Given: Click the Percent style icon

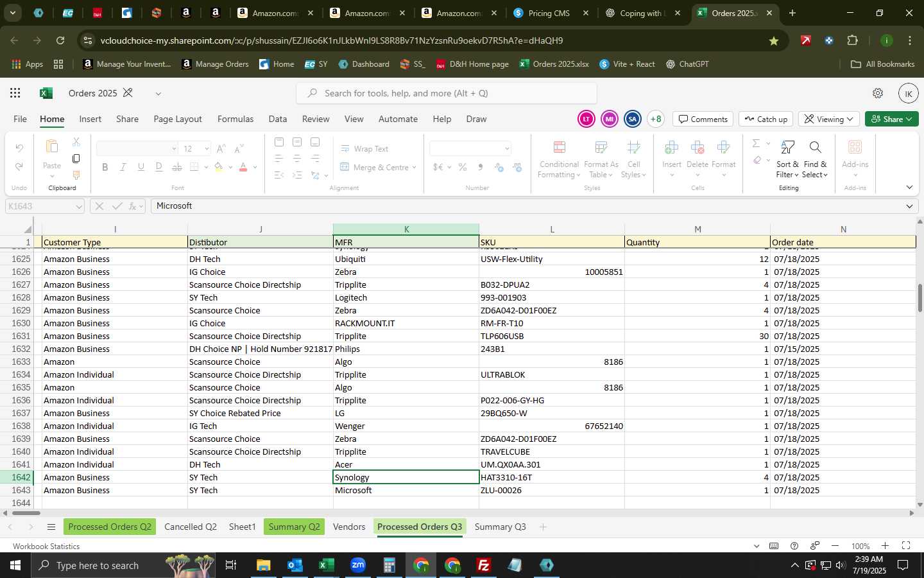Looking at the screenshot, I should tap(463, 167).
